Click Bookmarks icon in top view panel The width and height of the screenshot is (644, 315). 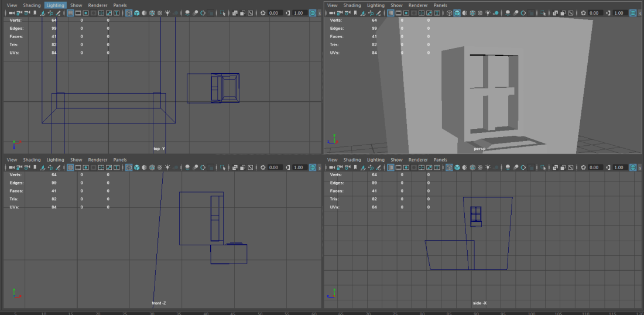35,13
